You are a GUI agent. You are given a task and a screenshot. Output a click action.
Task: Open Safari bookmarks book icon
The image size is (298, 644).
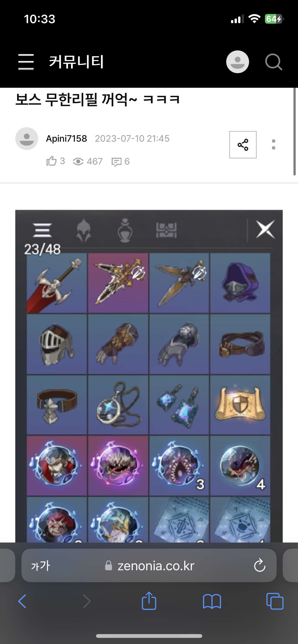(x=212, y=602)
